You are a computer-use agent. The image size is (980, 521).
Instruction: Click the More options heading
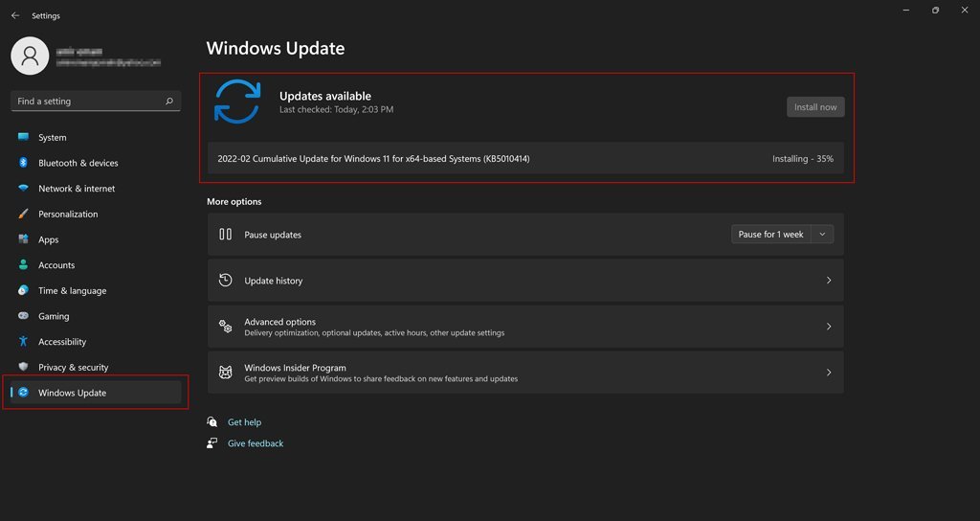click(234, 201)
